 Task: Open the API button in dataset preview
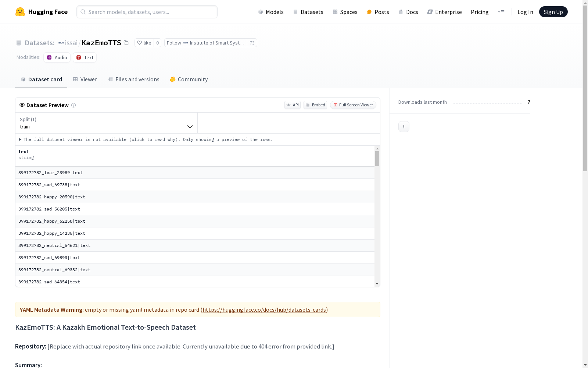[293, 105]
